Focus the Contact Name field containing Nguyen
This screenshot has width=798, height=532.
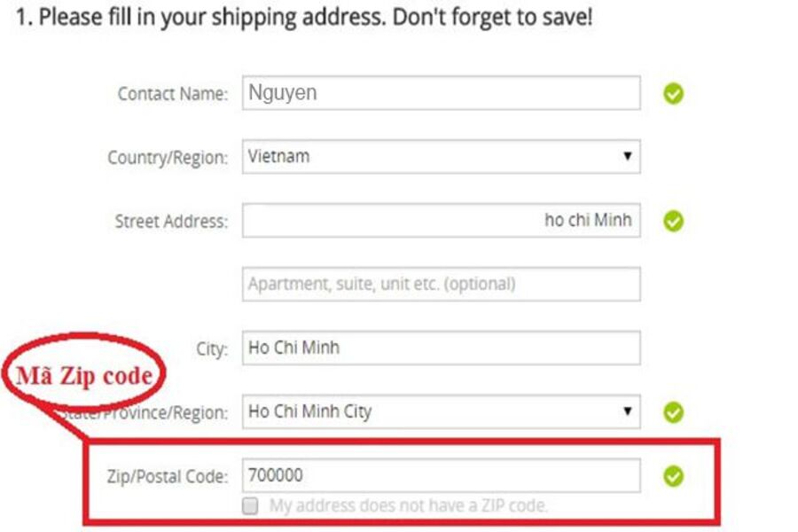point(441,93)
